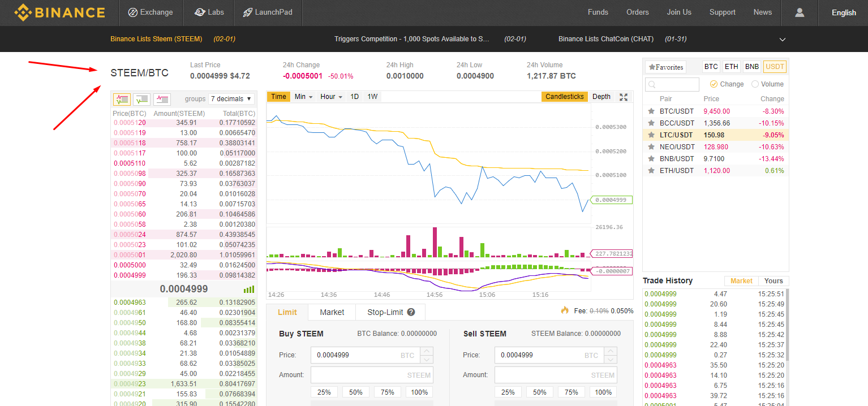Toggle the Favorites filter
The height and width of the screenshot is (406, 868).
click(x=665, y=67)
